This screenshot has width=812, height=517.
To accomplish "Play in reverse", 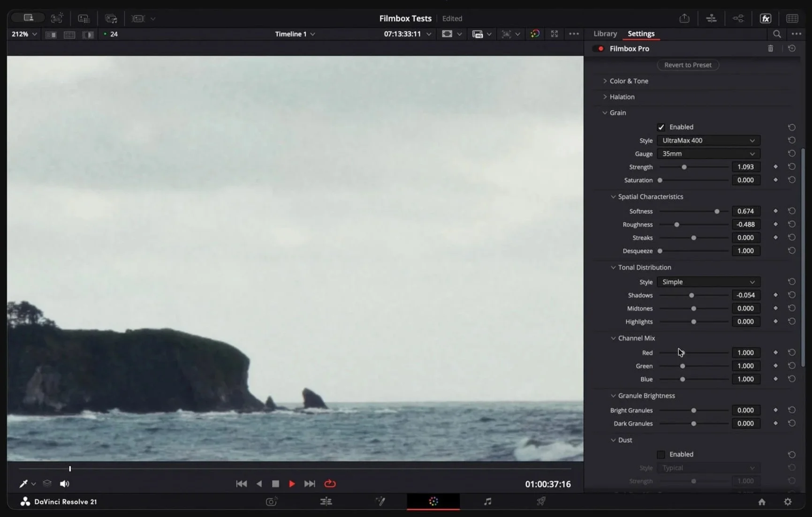I will coord(259,484).
